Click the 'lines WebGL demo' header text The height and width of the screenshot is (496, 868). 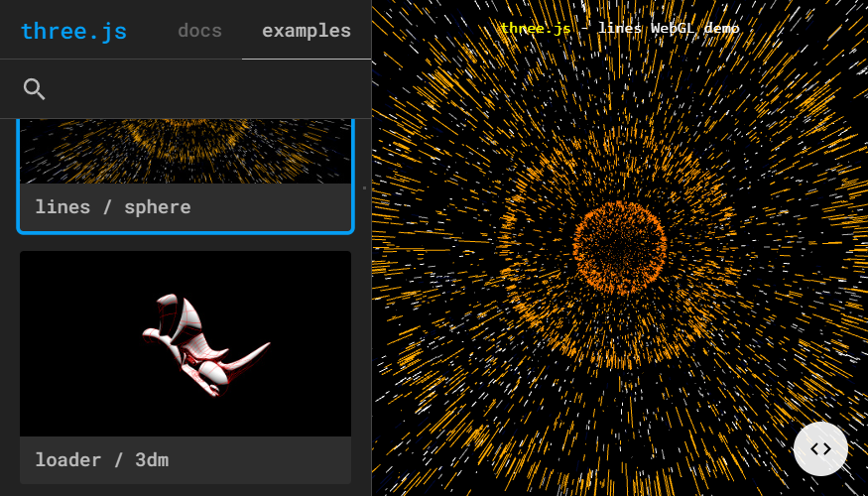pos(668,28)
